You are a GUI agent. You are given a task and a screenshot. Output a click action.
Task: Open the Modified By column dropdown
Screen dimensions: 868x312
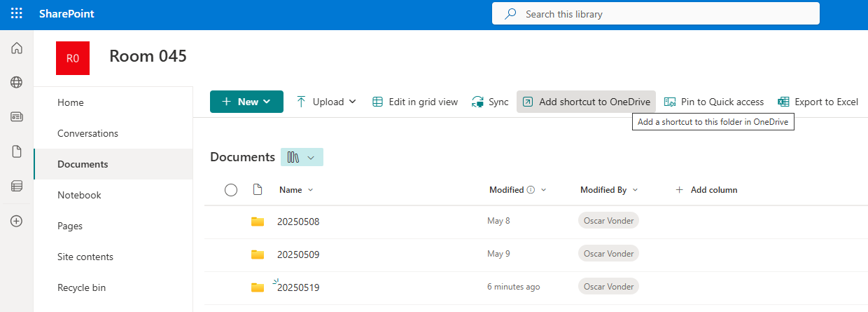[x=609, y=189]
